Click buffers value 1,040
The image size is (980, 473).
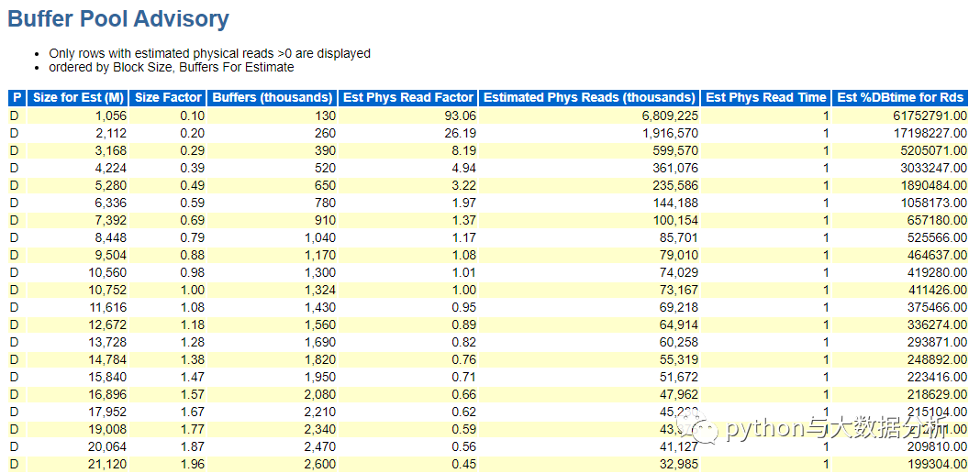320,237
